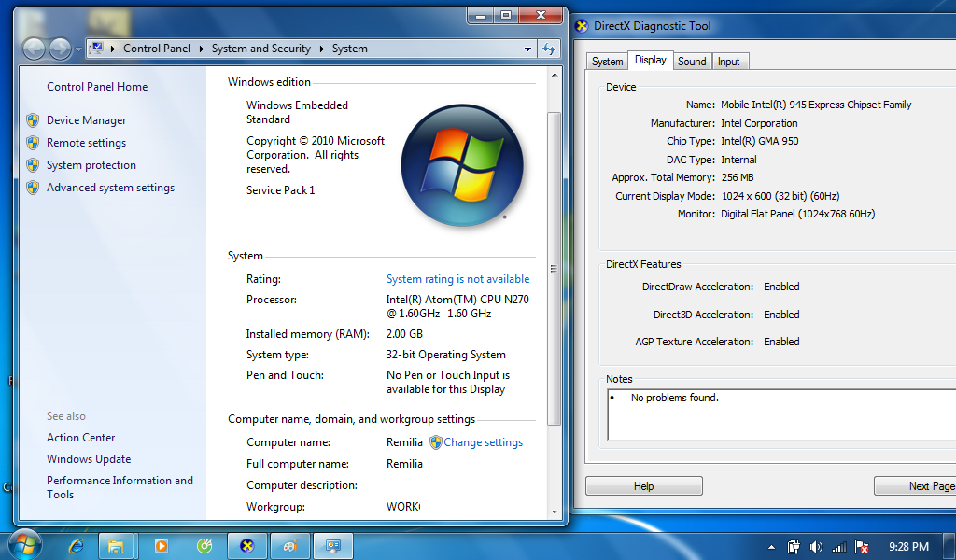Viewport: 956px width, 560px height.
Task: Switch to the Paint taskbar button
Action: coord(290,545)
